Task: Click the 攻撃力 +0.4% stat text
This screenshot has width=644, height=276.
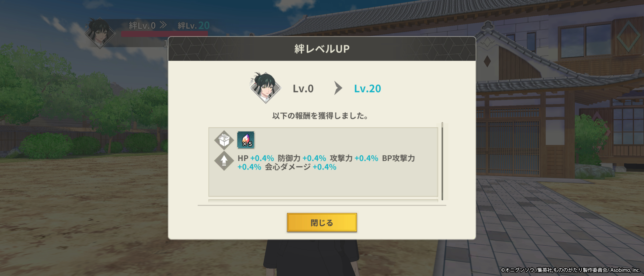Action: 354,158
